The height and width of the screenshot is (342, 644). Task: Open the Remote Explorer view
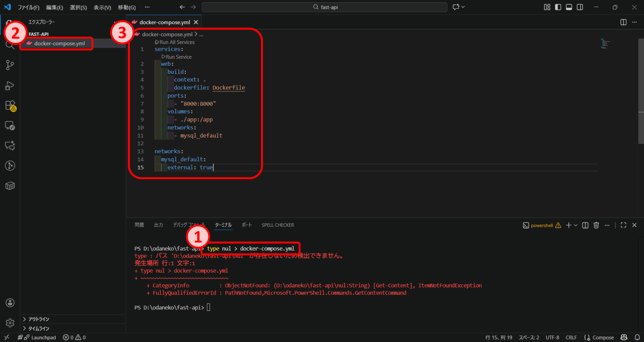point(10,126)
